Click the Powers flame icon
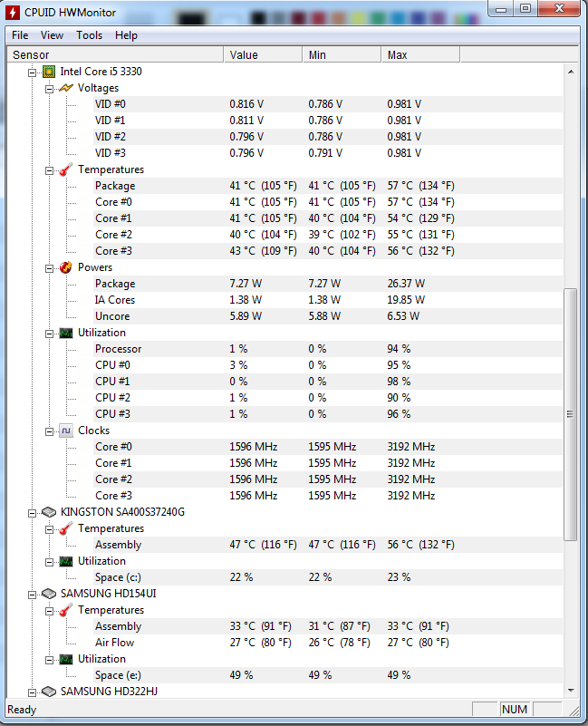Viewport: 588px width, 726px height. pos(66,267)
